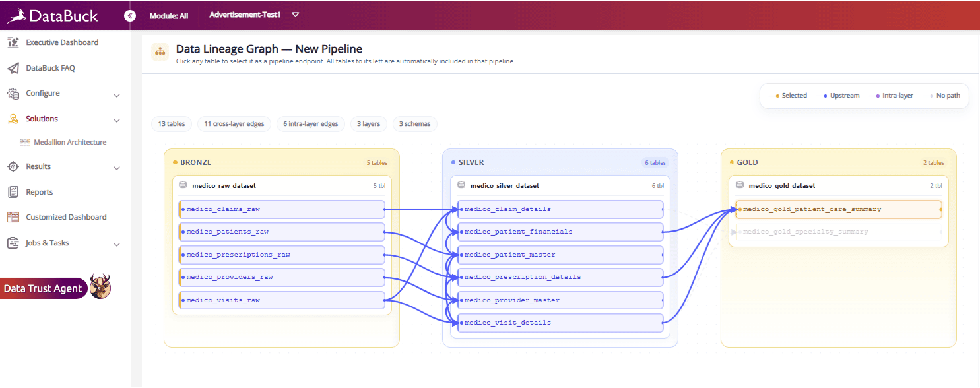Screen dimensions: 980x388
Task: Select the medico_providers_raw table node
Action: [x=282, y=277]
